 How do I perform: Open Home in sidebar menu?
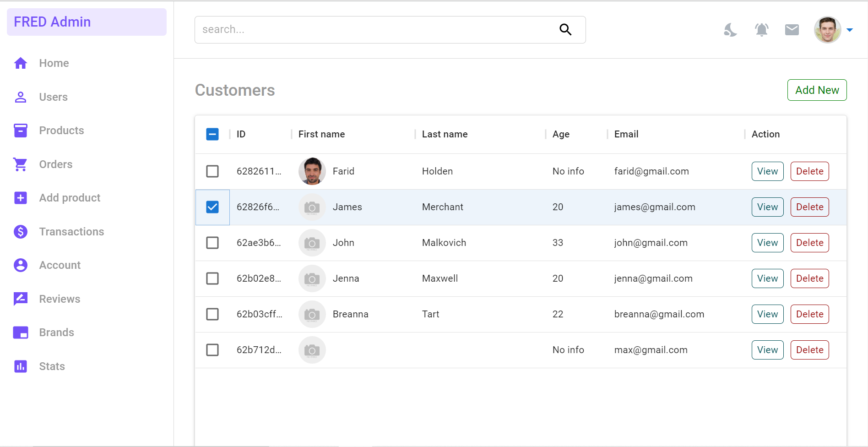pos(54,63)
